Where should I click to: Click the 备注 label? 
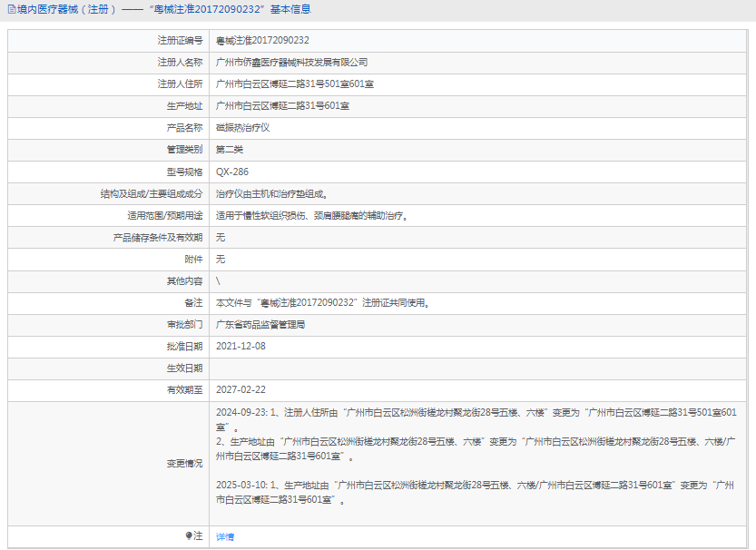click(193, 303)
